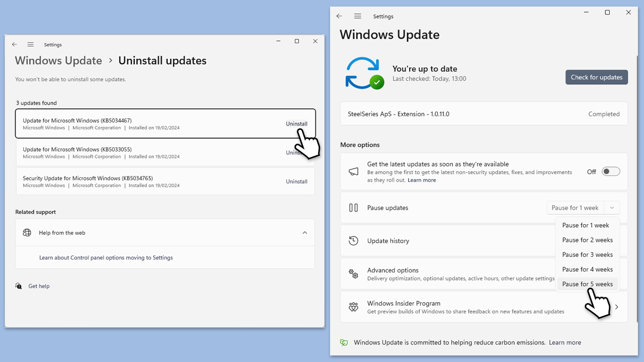Click the pause icon next to Pause updates
This screenshot has height=362, width=644.
354,208
